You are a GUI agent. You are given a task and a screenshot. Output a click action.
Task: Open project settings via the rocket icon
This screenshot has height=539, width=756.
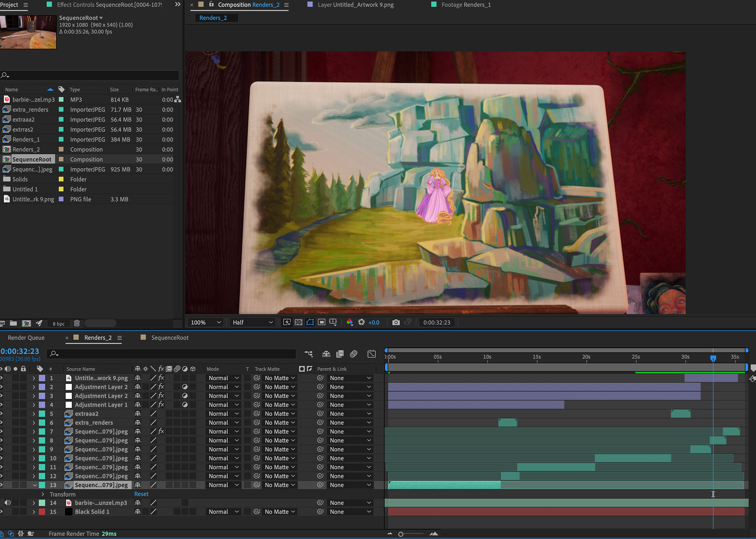(39, 323)
